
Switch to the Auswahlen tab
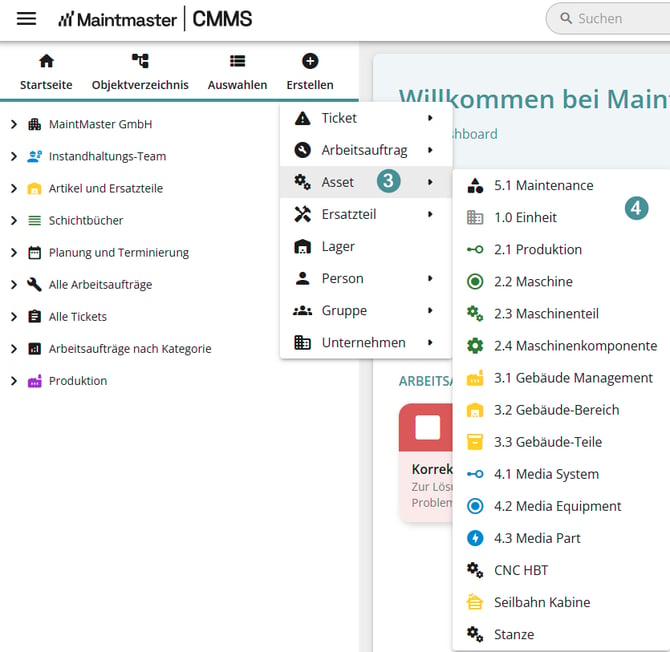tap(237, 72)
